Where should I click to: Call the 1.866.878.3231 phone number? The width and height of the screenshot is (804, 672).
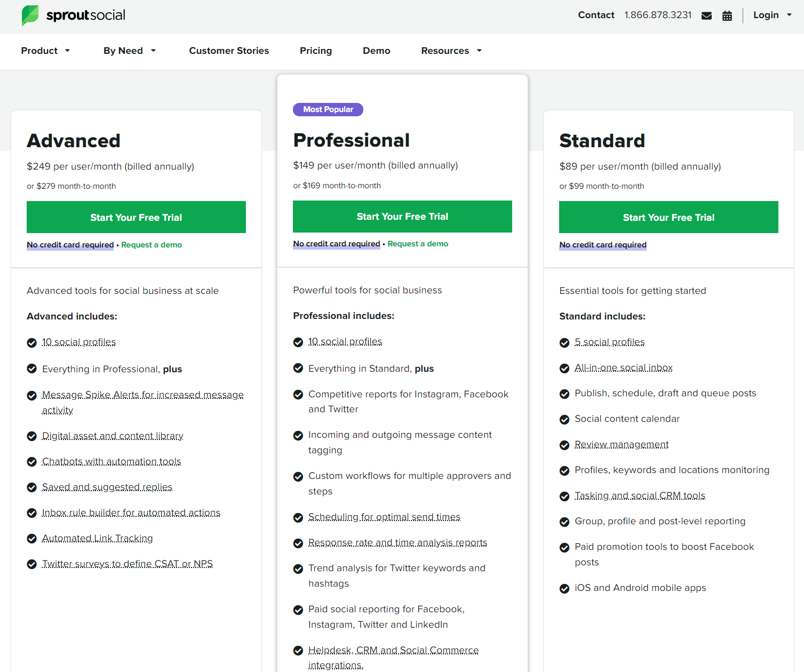(658, 15)
